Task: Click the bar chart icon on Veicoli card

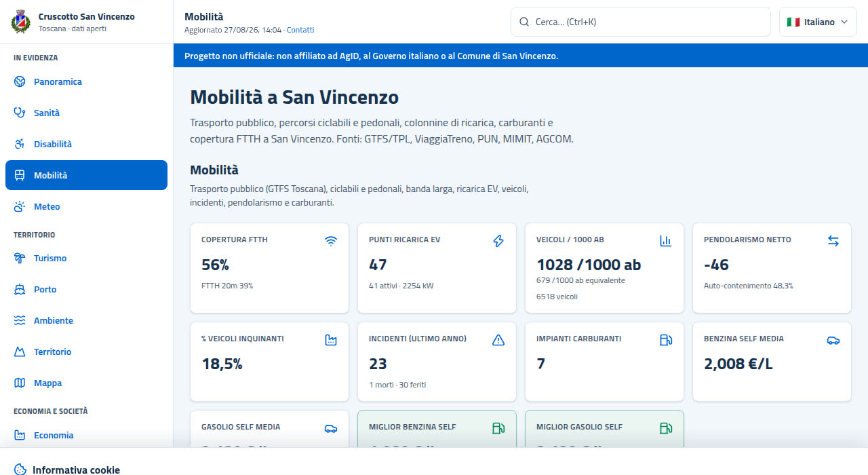Action: tap(666, 241)
